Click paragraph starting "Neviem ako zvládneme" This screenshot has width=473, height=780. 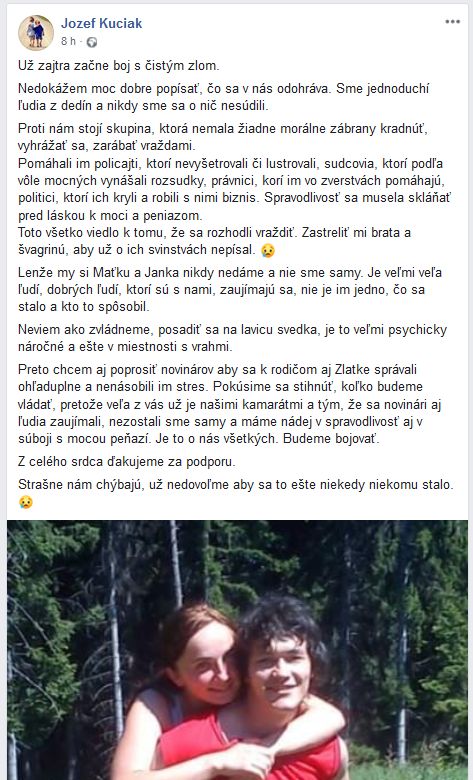click(x=232, y=338)
